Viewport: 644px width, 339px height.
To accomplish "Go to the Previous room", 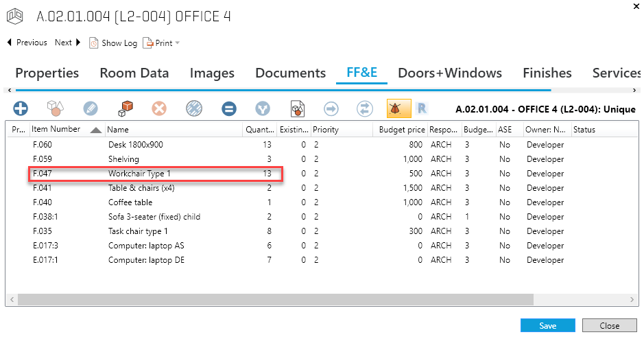I will pyautogui.click(x=27, y=43).
